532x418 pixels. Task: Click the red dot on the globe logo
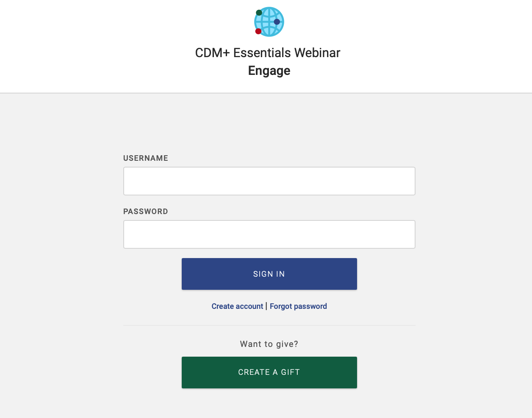[x=258, y=31]
